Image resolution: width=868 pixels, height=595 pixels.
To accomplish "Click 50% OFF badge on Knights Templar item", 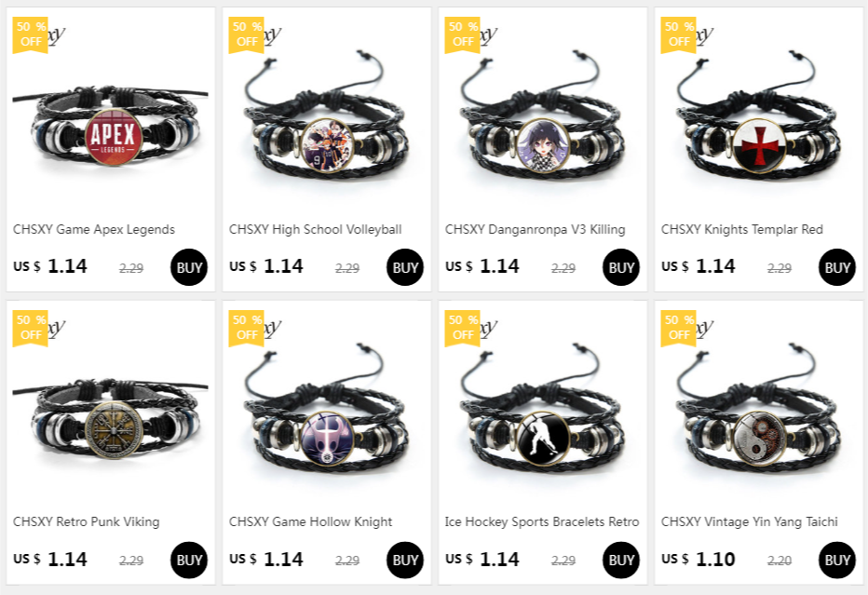I will (679, 34).
